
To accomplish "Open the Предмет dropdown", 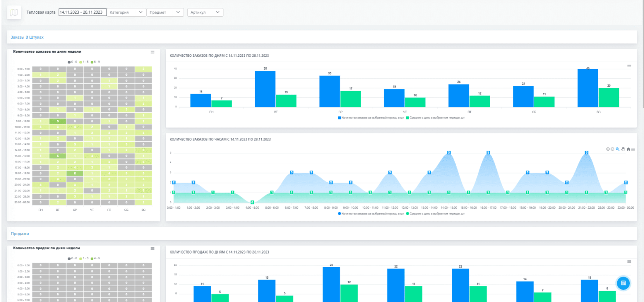I will click(165, 12).
